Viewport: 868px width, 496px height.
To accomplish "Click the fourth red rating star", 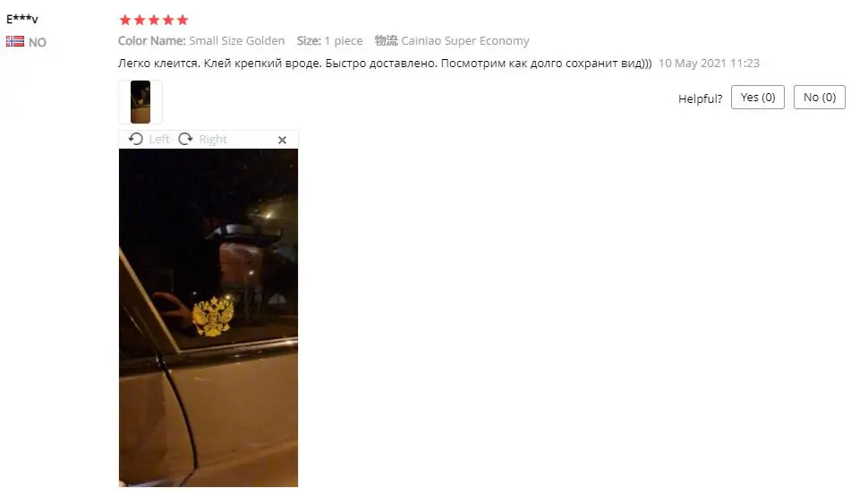I will pyautogui.click(x=168, y=21).
